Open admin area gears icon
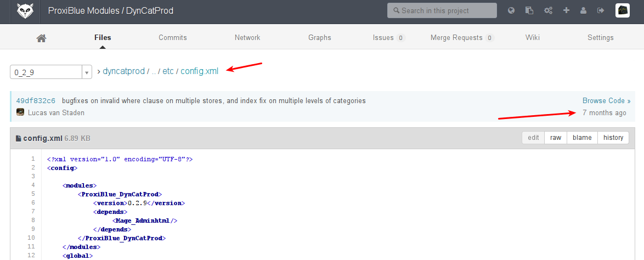This screenshot has width=644, height=260. pos(547,10)
